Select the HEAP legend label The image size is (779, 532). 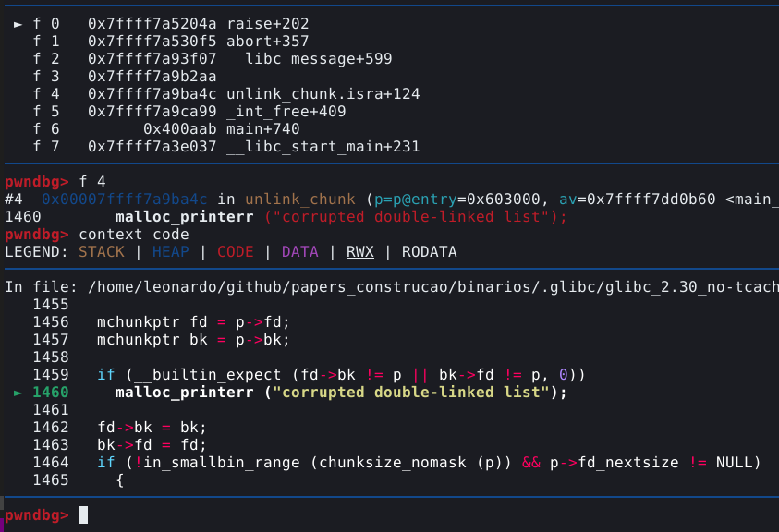[170, 252]
